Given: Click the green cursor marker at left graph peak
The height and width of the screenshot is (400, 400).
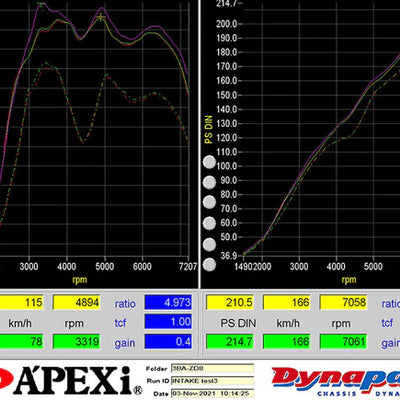Looking at the screenshot, I should coord(41,4).
